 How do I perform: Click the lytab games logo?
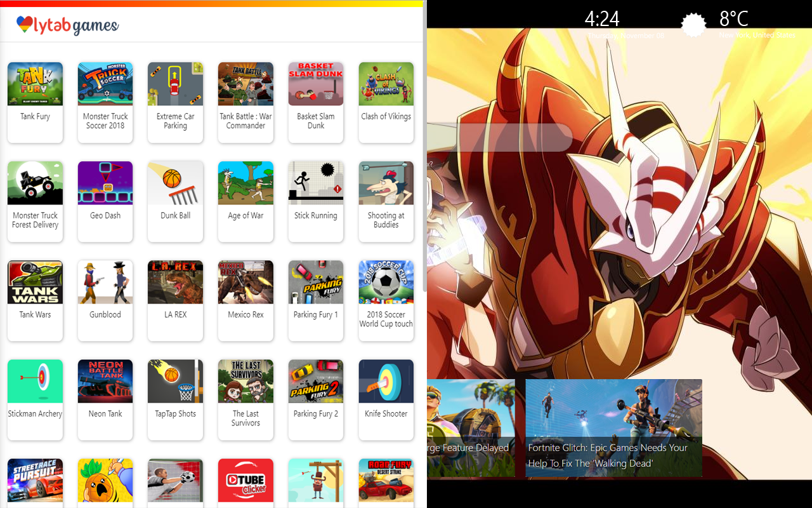(68, 25)
